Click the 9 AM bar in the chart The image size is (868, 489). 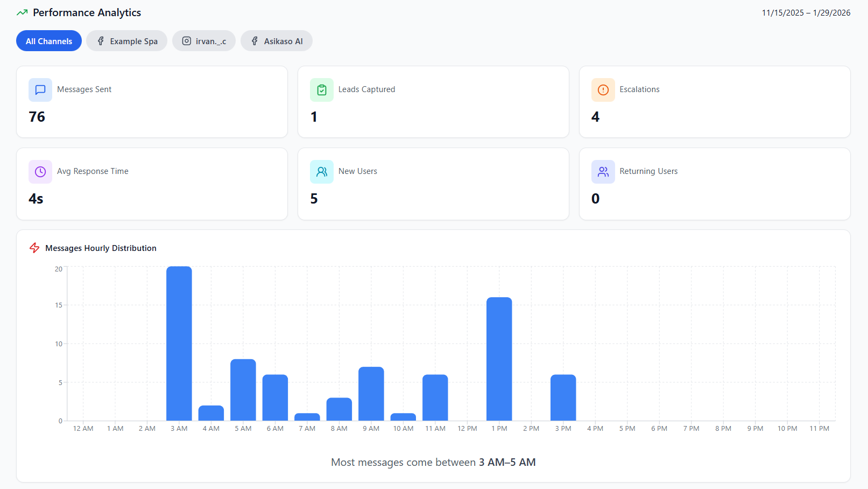point(371,394)
